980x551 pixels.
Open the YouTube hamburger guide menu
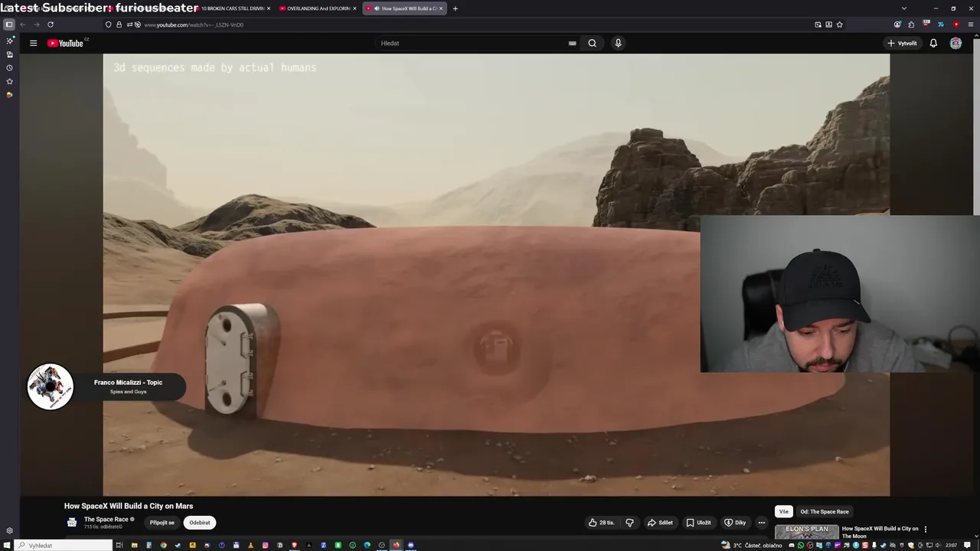33,43
